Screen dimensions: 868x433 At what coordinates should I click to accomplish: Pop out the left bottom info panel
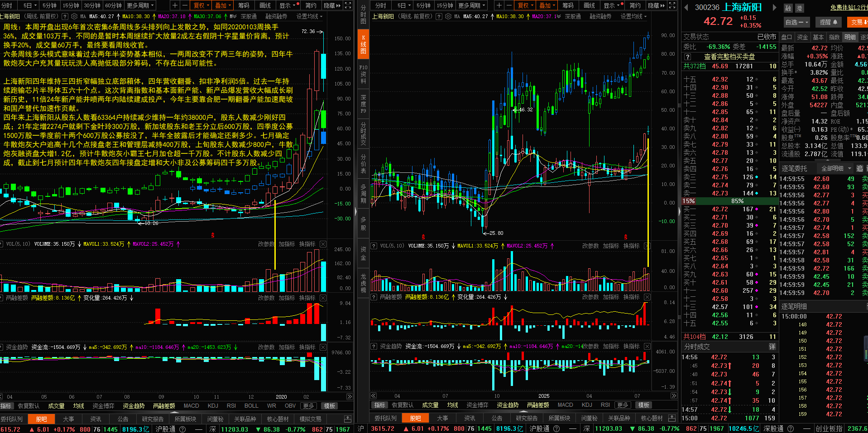coord(348,419)
